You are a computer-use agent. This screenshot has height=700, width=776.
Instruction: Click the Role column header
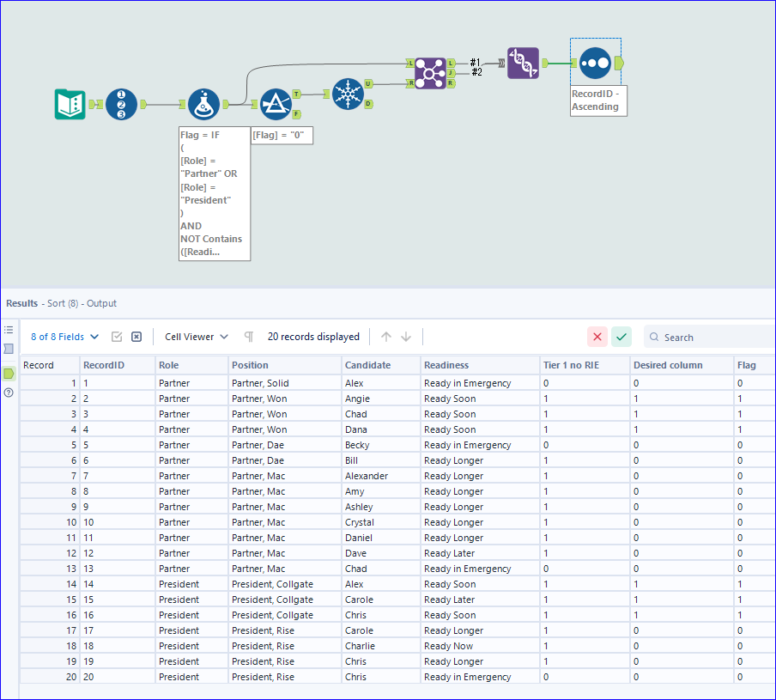coord(192,365)
